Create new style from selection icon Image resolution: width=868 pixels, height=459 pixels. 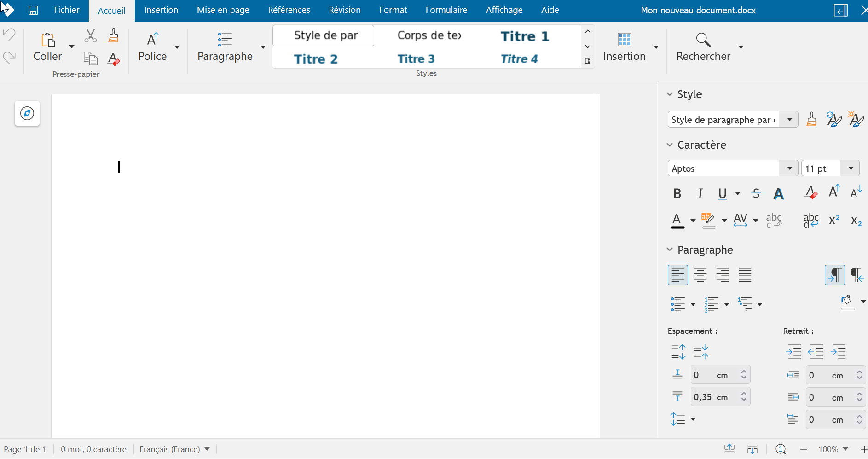pyautogui.click(x=856, y=119)
